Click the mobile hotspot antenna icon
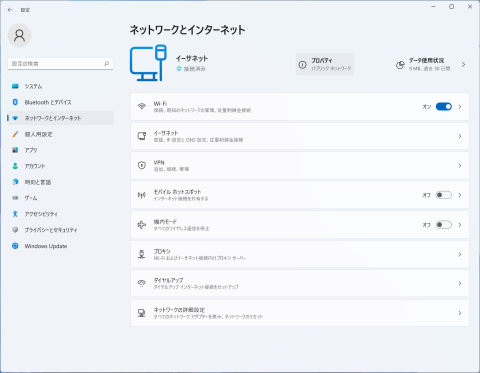Image resolution: width=480 pixels, height=373 pixels. click(x=142, y=195)
